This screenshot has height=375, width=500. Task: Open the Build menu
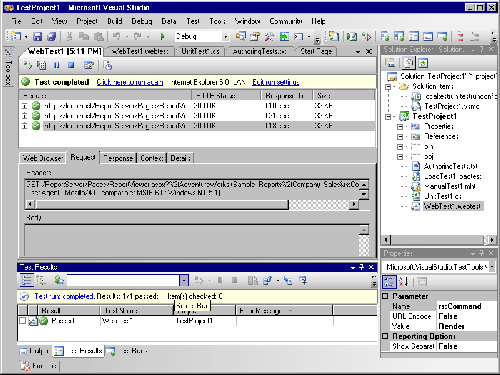(115, 21)
